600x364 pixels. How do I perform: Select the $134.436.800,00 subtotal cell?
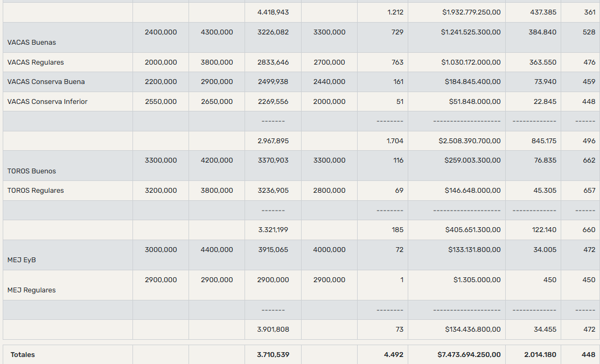coord(457,330)
